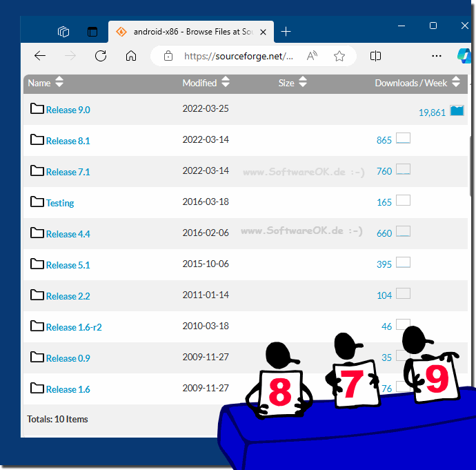Select the 2022-03-25 modified date
476x470 pixels.
[x=206, y=108]
